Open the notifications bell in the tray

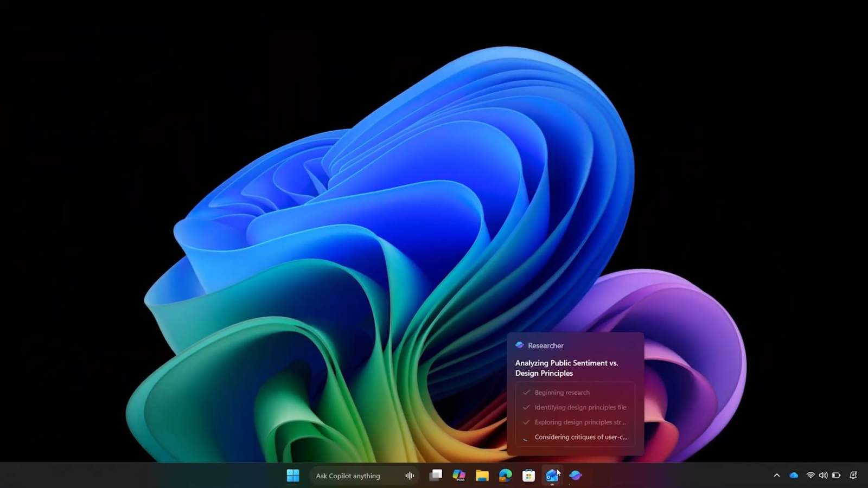tap(854, 475)
